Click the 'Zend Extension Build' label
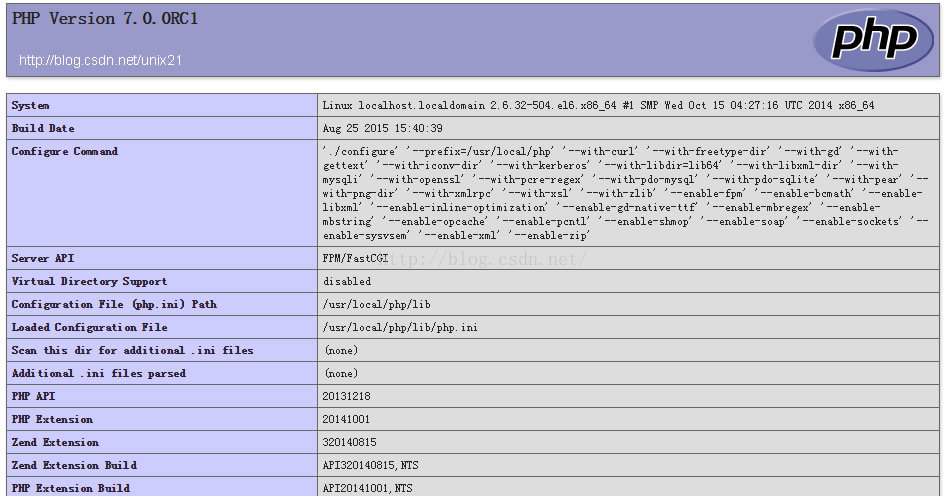Screen dimensions: 947x496 [x=74, y=465]
